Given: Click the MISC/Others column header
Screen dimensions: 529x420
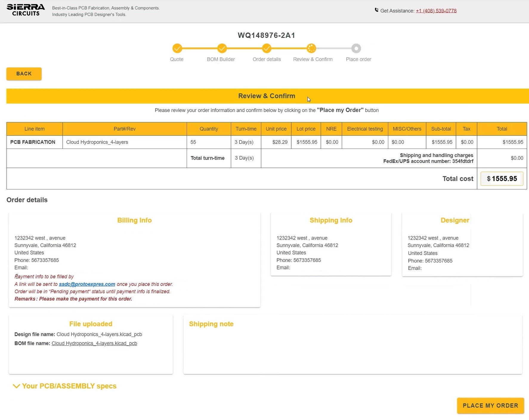Looking at the screenshot, I should 407,129.
